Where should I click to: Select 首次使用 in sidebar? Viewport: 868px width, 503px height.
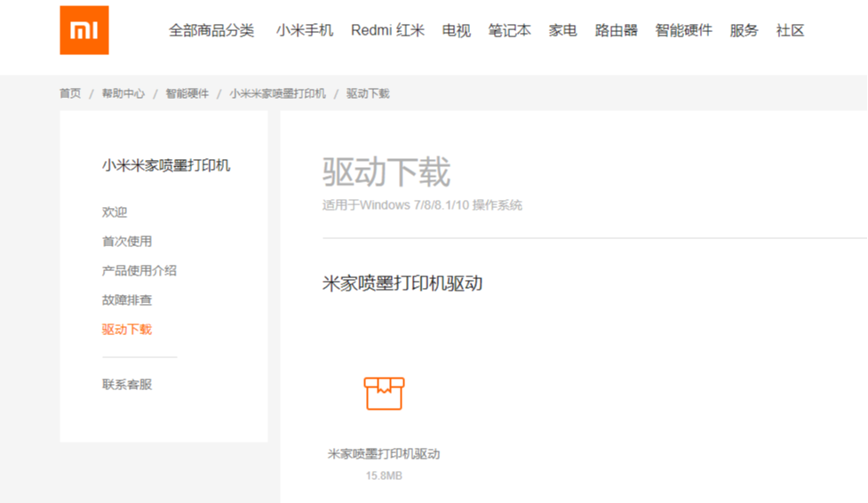click(x=127, y=242)
